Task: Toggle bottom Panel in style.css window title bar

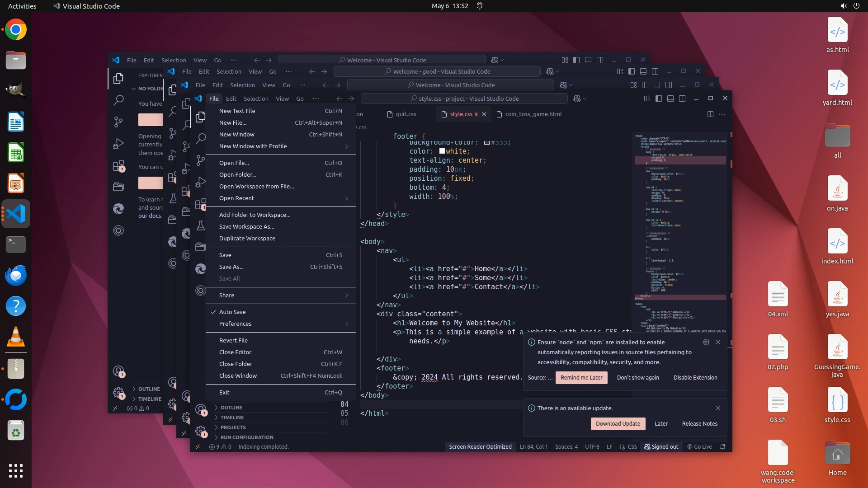Action: click(670, 99)
